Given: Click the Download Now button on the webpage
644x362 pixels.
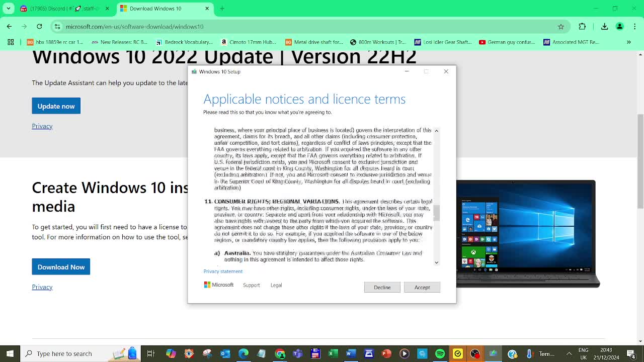Looking at the screenshot, I should pyautogui.click(x=61, y=267).
